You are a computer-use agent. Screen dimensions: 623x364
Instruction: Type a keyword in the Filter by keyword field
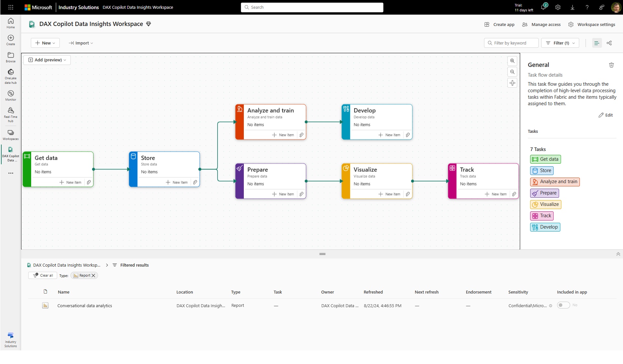tap(511, 43)
